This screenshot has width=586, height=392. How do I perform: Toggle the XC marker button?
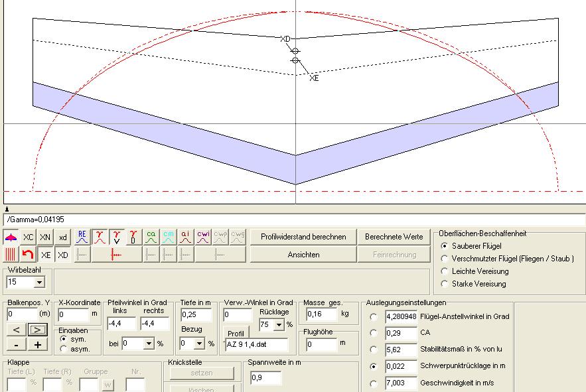(x=28, y=237)
